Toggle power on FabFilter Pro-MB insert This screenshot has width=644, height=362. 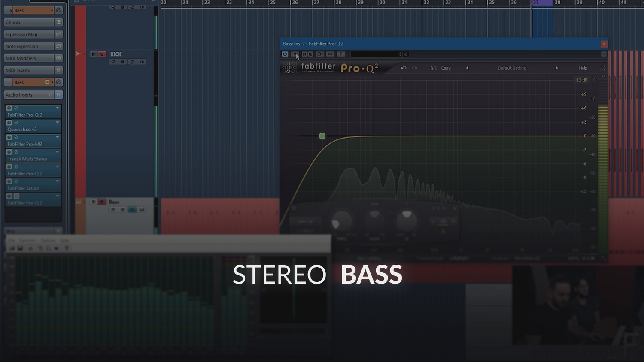tap(9, 137)
